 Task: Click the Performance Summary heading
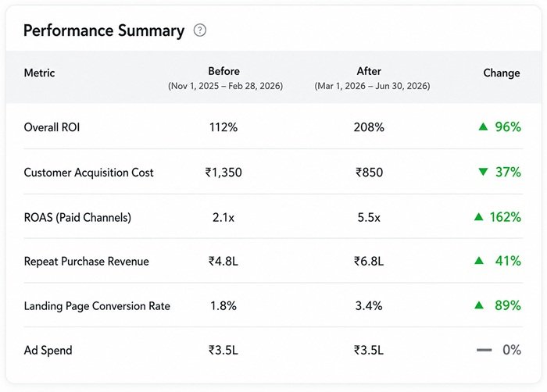(x=104, y=30)
